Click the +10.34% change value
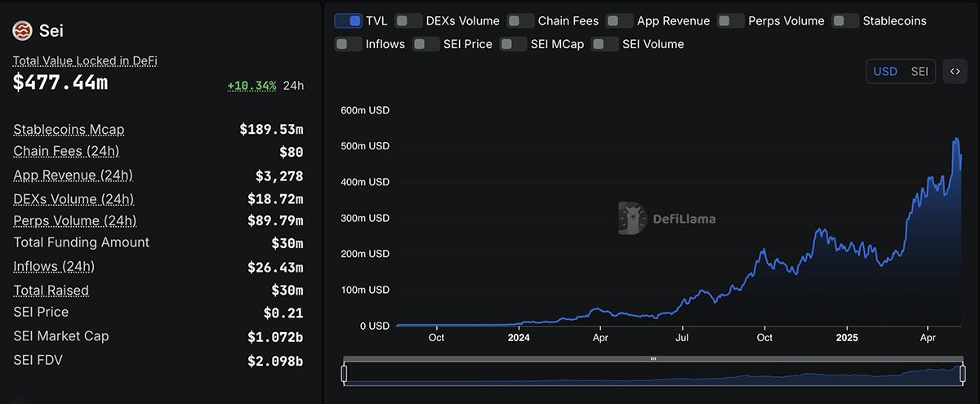The height and width of the screenshot is (404, 980). point(252,85)
